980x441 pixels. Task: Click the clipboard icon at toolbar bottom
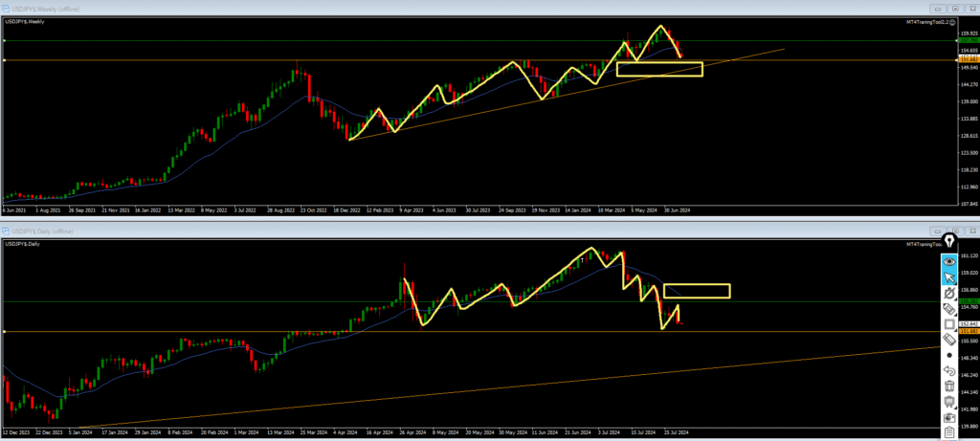coord(949,432)
